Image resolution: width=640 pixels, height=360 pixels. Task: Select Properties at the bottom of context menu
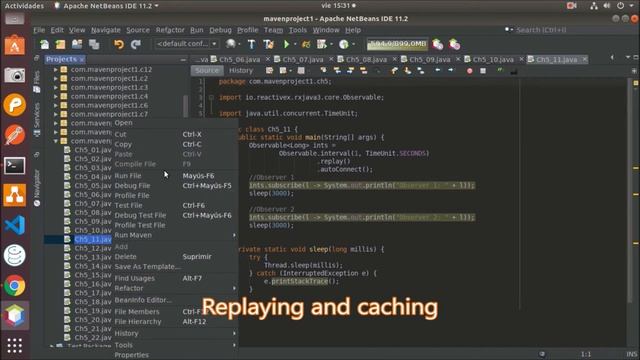[x=175, y=355]
